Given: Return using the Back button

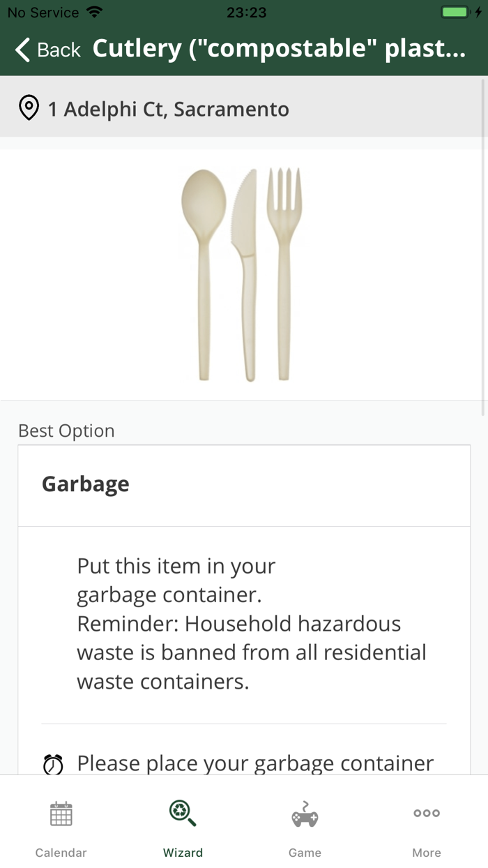Looking at the screenshot, I should (x=45, y=50).
